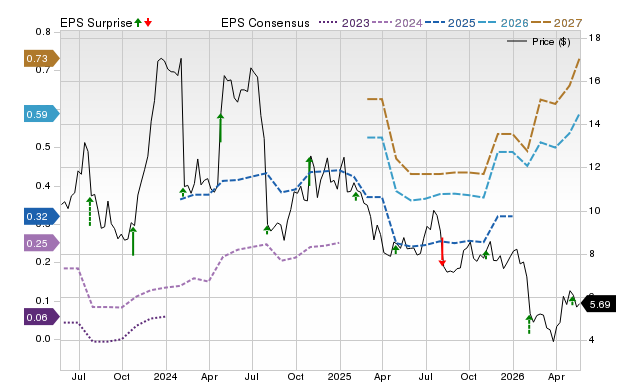This screenshot has width=640, height=382.
Task: Click the 5.69 current price tag
Action: tap(598, 304)
